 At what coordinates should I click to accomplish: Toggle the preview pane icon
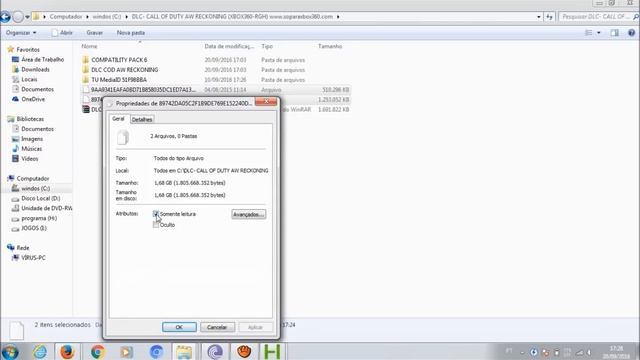coord(615,33)
